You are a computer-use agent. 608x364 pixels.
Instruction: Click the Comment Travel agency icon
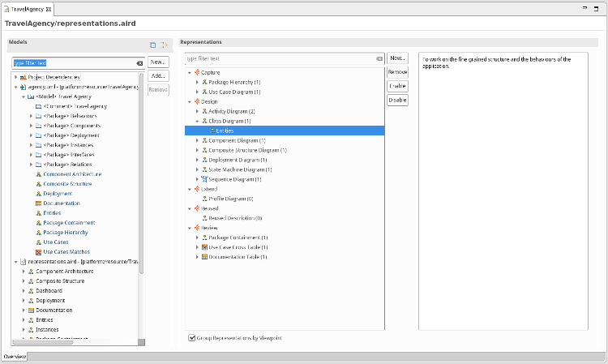[38, 106]
